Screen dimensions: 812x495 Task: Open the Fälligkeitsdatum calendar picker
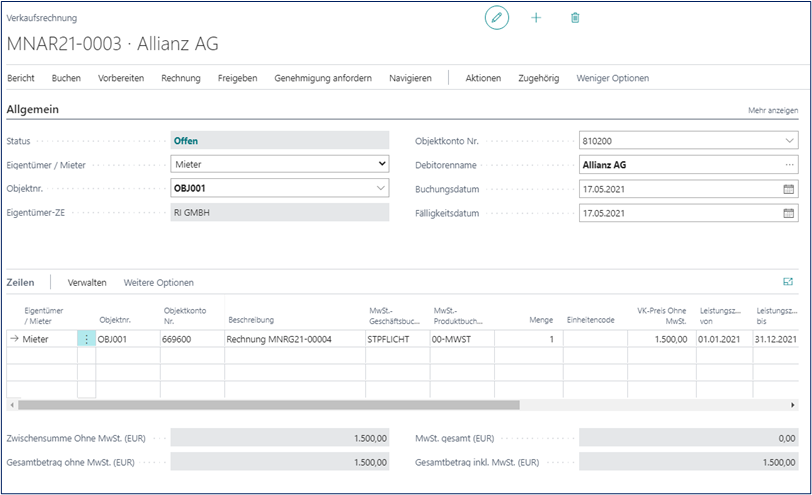[788, 213]
